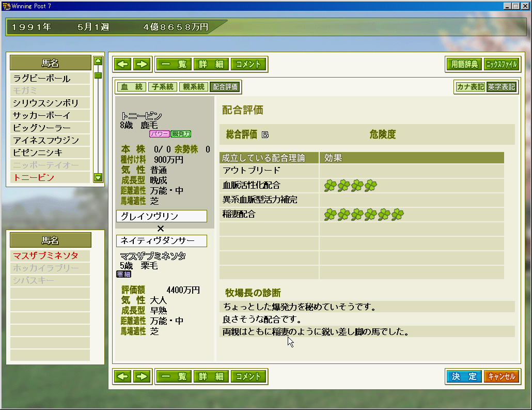Open the ニックスファイル button
Image resolution: width=532 pixels, height=410 pixels.
coord(502,64)
